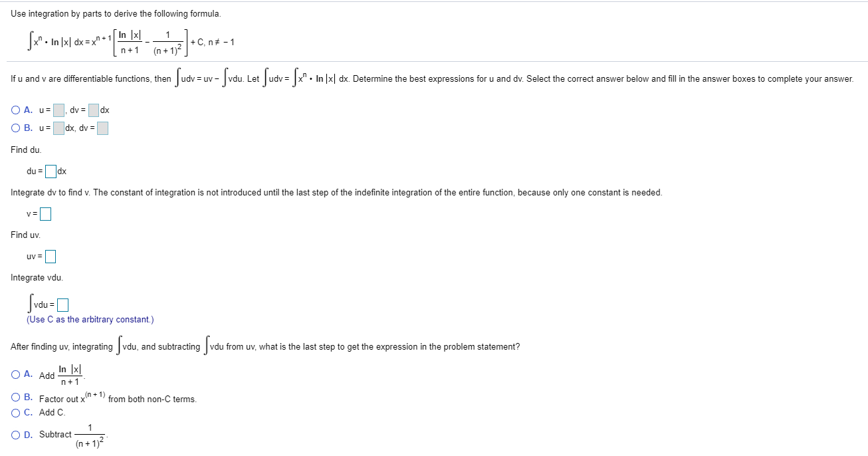
Task: Select option B radio for u and dv
Action: click(x=15, y=128)
